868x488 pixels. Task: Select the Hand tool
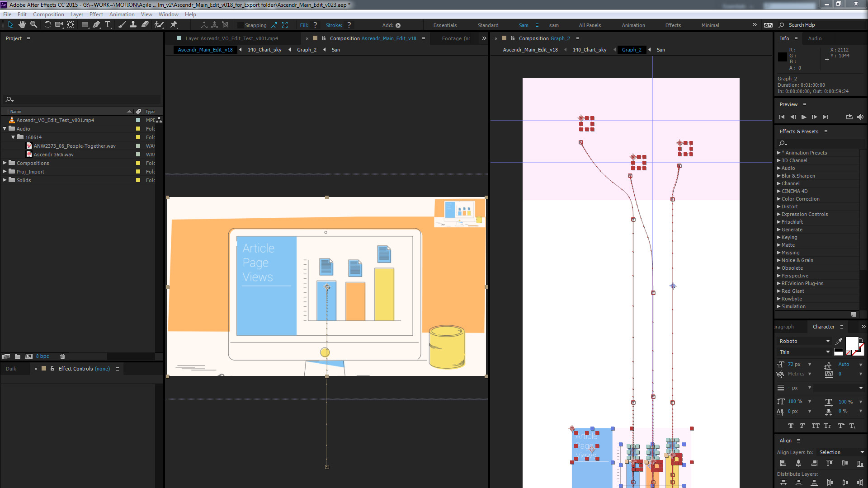tap(22, 25)
